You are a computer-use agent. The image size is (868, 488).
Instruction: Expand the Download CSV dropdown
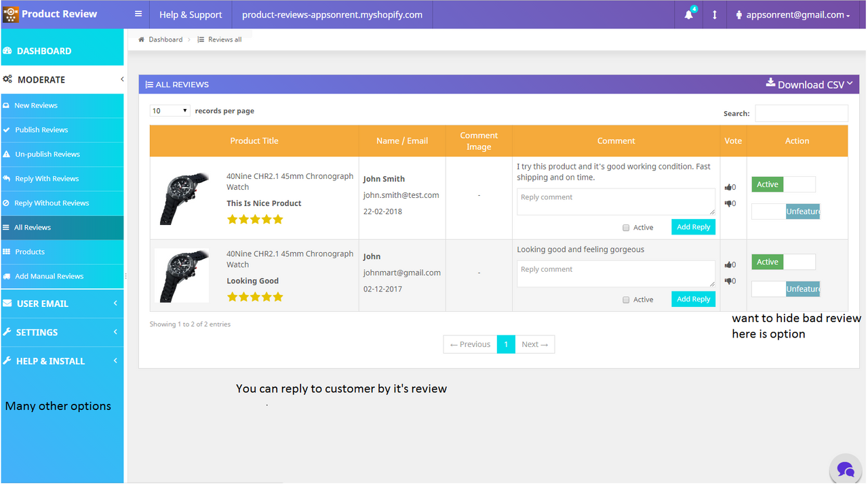click(850, 83)
